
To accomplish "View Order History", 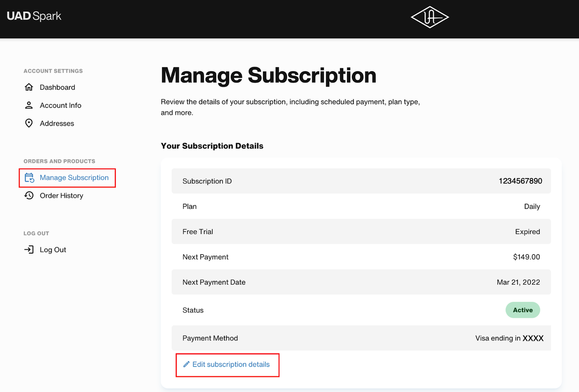I will (61, 196).
